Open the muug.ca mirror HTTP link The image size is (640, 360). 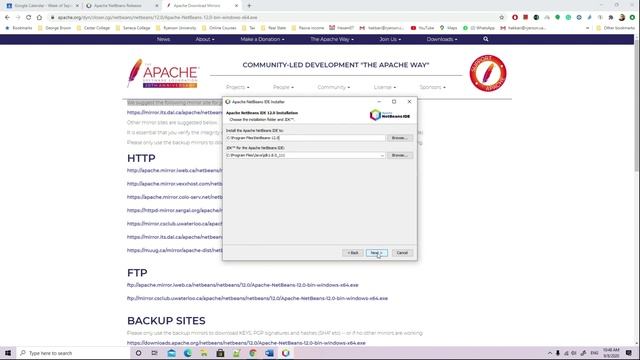tap(175, 250)
